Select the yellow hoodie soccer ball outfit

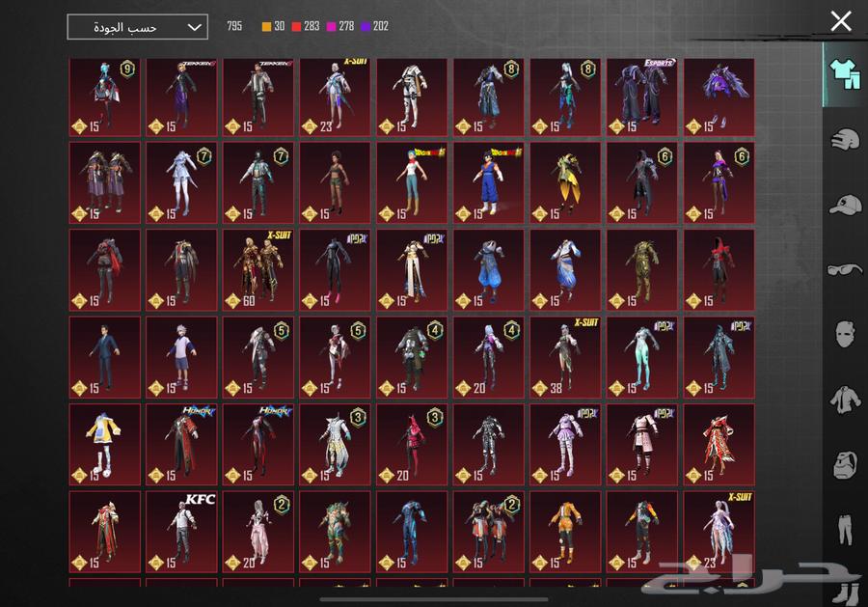tap(104, 444)
